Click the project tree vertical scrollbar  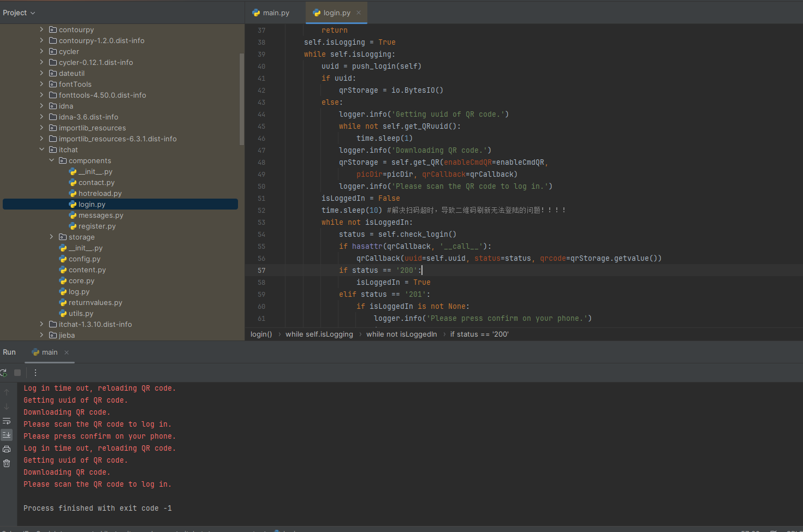242,99
